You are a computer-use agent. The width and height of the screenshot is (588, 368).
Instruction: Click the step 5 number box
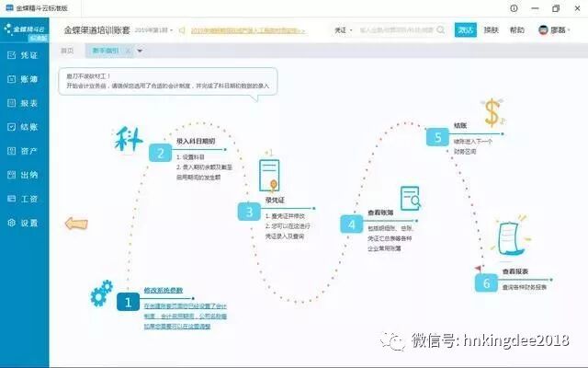tap(437, 137)
